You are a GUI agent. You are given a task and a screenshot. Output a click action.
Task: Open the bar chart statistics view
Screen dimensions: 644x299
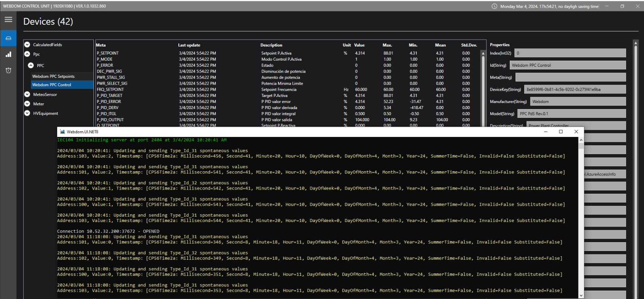(8, 55)
